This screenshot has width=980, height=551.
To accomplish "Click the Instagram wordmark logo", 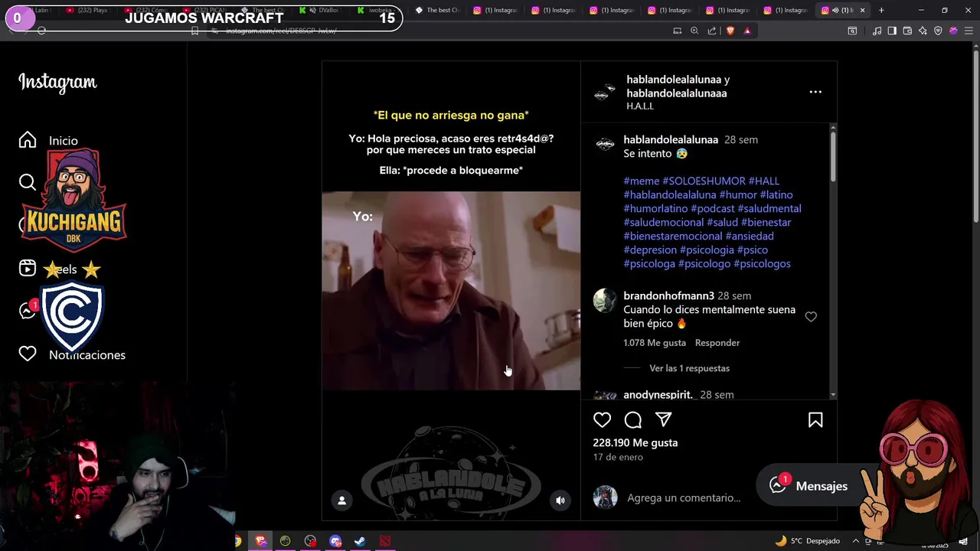I will pyautogui.click(x=57, y=82).
